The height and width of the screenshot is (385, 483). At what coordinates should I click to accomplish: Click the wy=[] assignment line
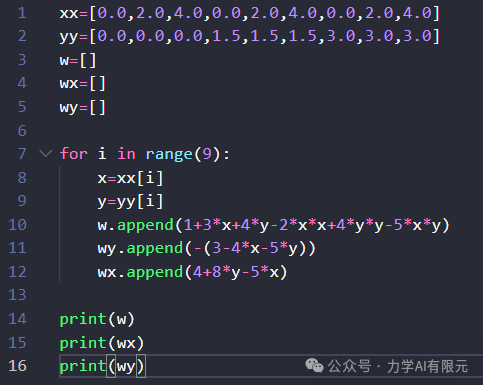pyautogui.click(x=83, y=107)
